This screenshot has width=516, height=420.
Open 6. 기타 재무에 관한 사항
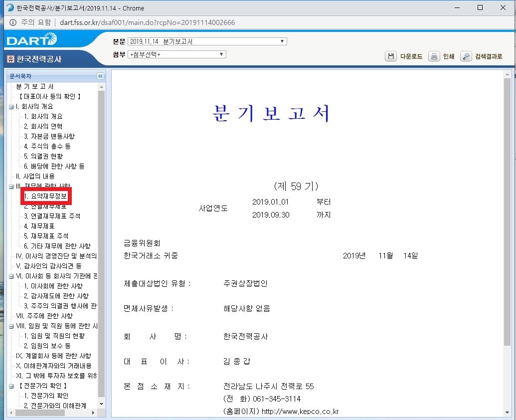[x=57, y=246]
